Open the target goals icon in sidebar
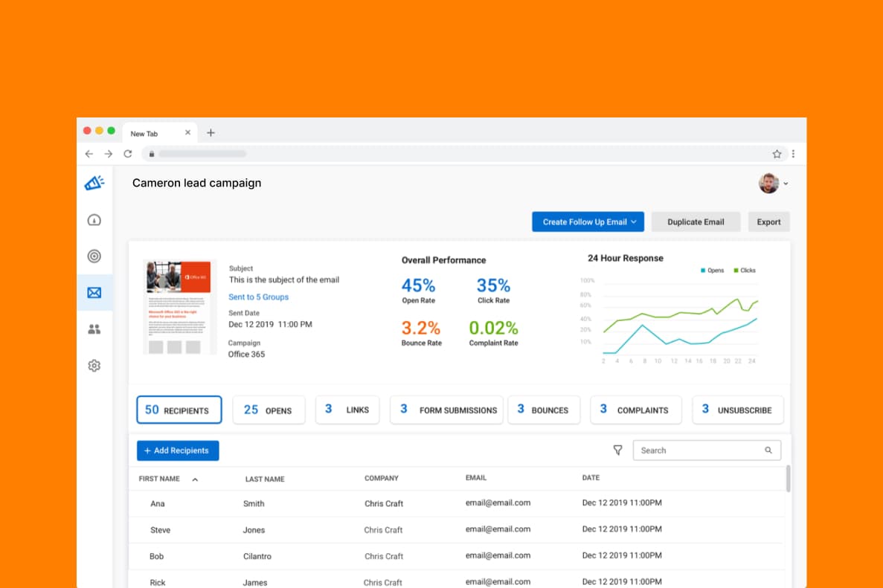Image resolution: width=883 pixels, height=588 pixels. 94,256
